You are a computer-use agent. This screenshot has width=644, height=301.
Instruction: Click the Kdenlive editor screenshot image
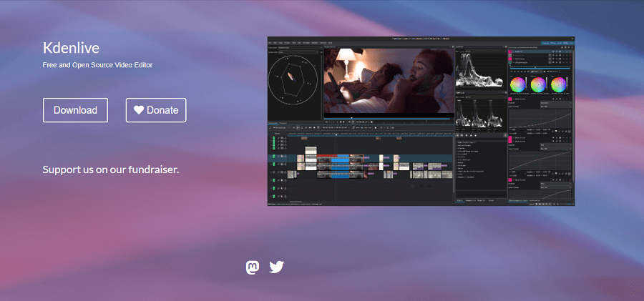421,121
